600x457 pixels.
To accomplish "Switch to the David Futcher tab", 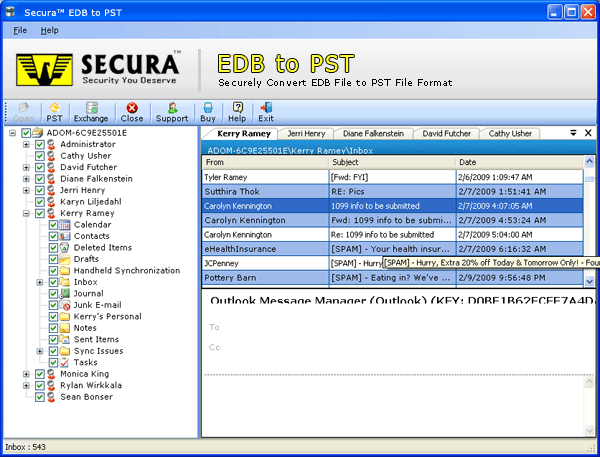I will click(447, 134).
